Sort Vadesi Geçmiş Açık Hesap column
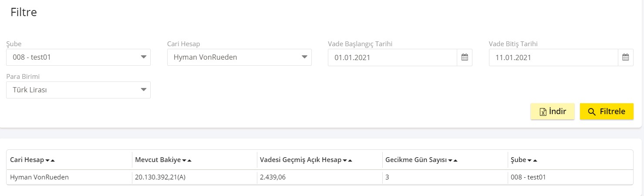Viewport: 644px width, 196px height. [347, 160]
